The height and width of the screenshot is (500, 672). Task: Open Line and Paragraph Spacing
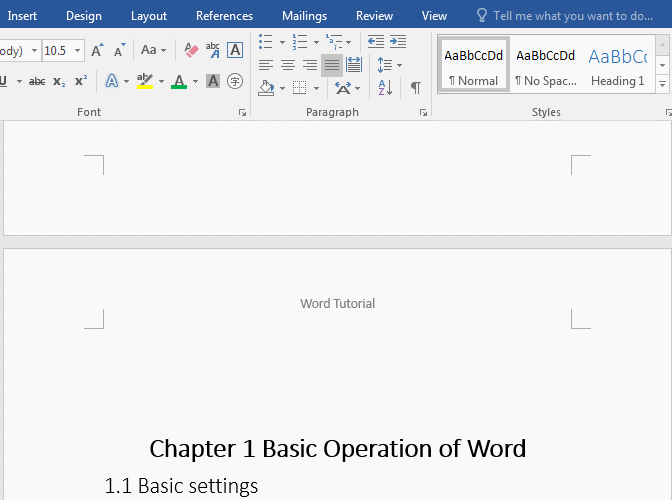pyautogui.click(x=385, y=65)
